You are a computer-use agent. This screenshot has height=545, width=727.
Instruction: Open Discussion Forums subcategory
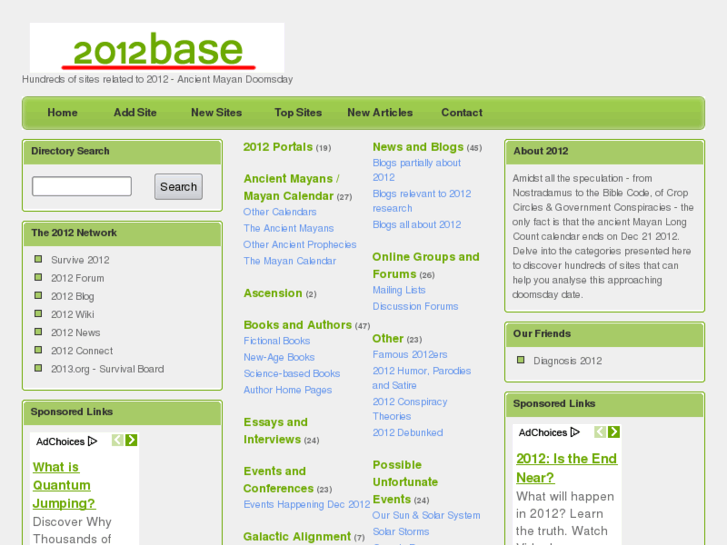click(415, 306)
